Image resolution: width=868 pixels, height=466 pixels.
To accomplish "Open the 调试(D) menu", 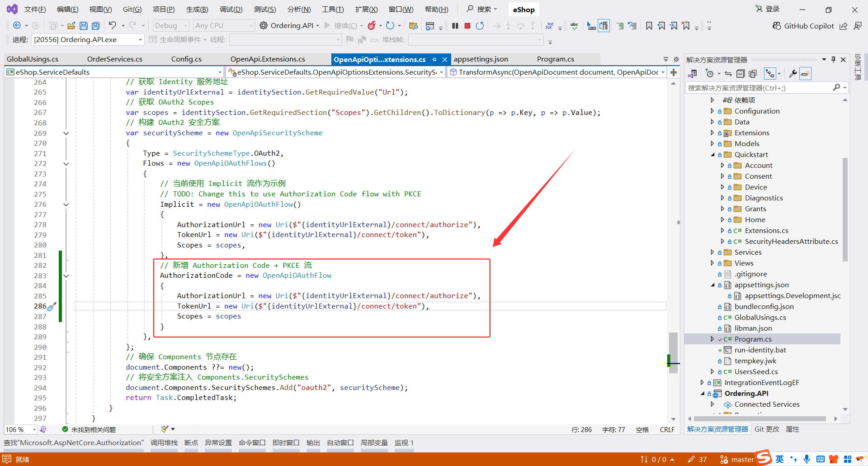I will (231, 10).
